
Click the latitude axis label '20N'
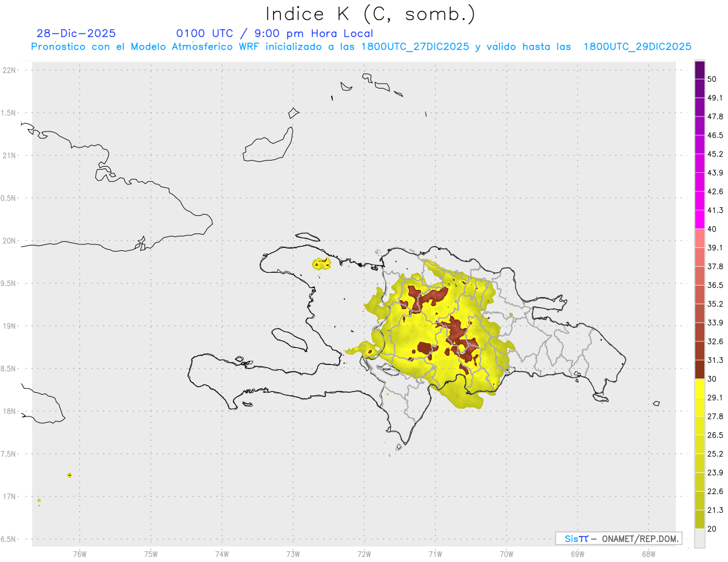tap(10, 241)
